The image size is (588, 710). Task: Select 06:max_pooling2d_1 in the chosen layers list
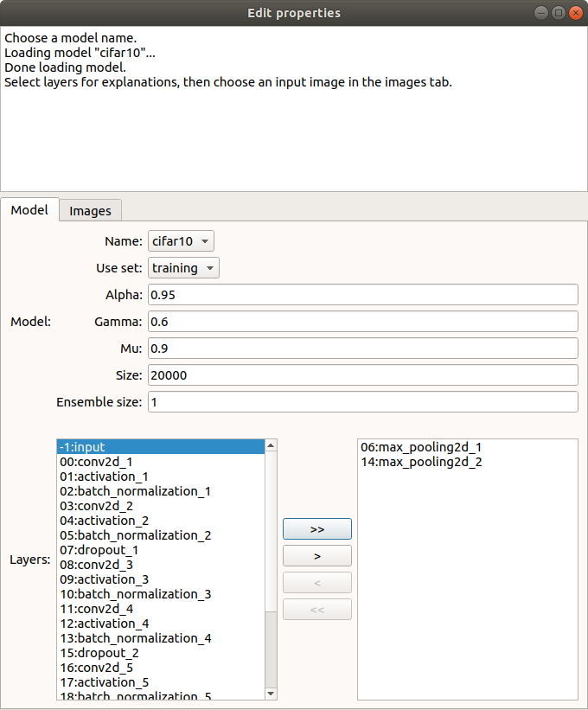(468, 447)
